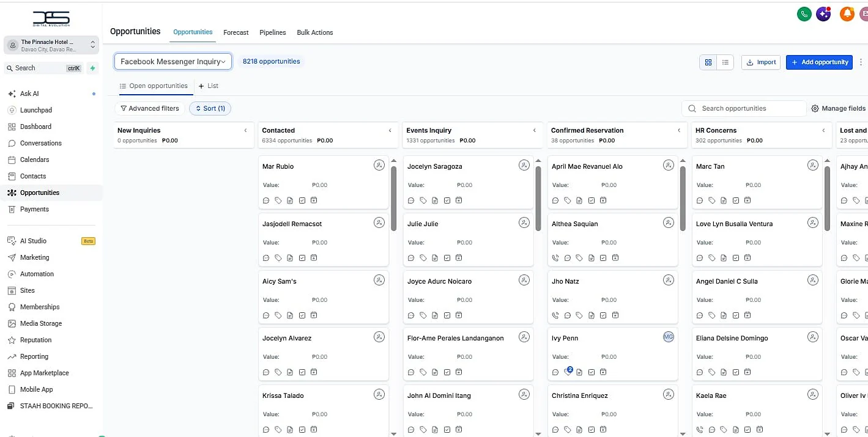868x437 pixels.
Task: Collapse the HR Concerns column
Action: 823,130
